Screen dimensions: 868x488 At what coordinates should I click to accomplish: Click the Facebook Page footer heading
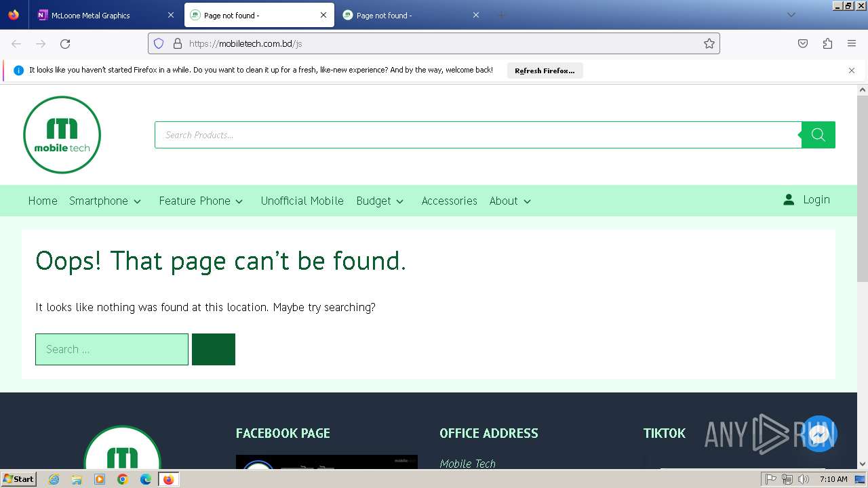[x=283, y=433]
